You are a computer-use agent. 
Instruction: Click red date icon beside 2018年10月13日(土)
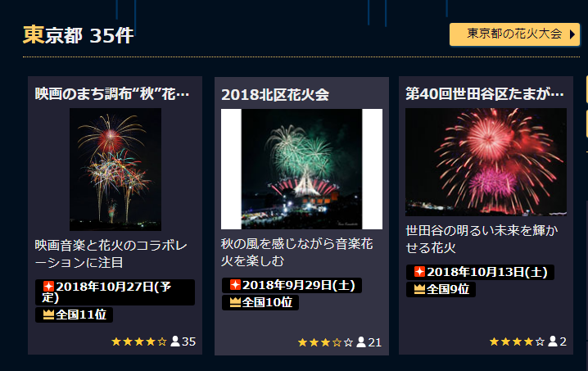point(419,271)
